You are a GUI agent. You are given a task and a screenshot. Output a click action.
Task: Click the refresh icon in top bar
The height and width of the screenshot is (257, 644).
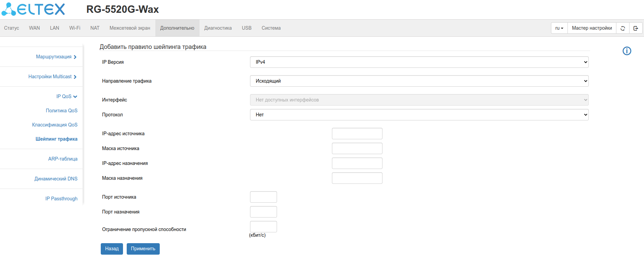click(622, 28)
